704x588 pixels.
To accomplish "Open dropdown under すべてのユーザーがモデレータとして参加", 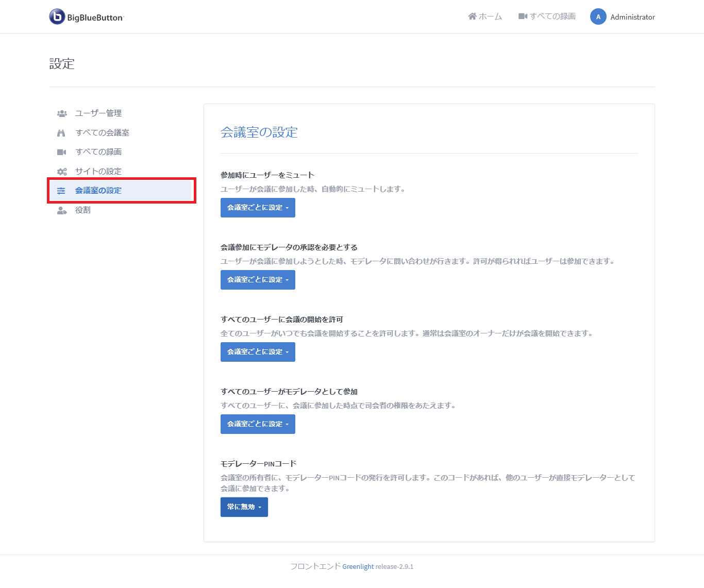I will pos(258,424).
